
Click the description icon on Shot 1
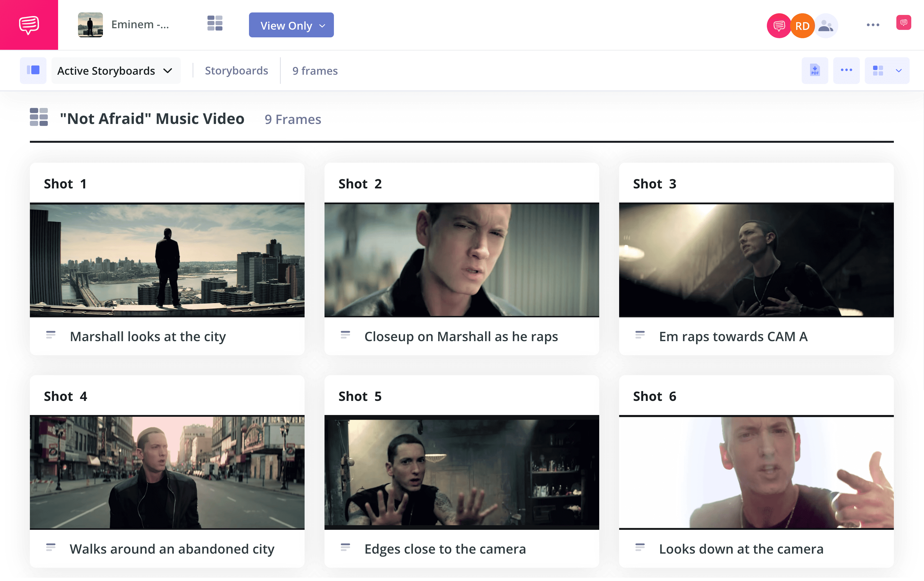(x=51, y=335)
